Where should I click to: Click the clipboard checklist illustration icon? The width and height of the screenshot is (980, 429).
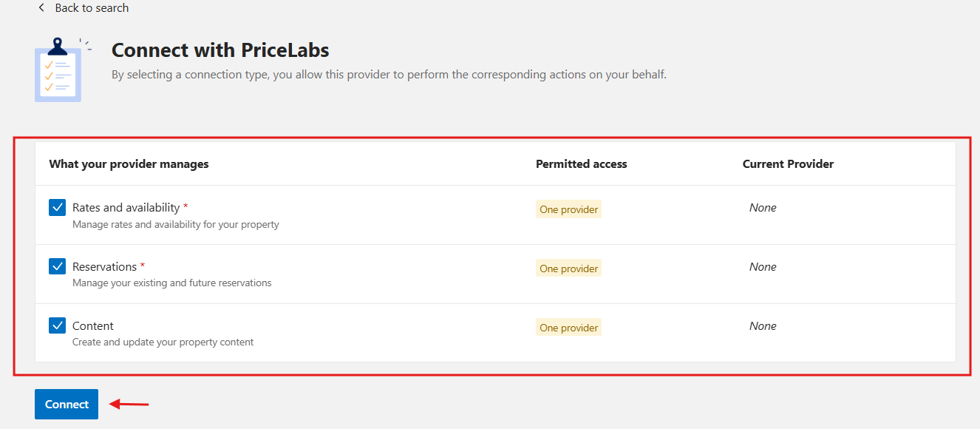pyautogui.click(x=61, y=70)
